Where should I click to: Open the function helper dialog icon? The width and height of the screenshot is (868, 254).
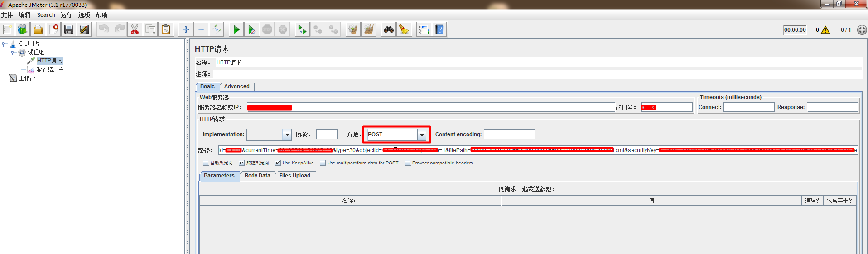[x=424, y=30]
